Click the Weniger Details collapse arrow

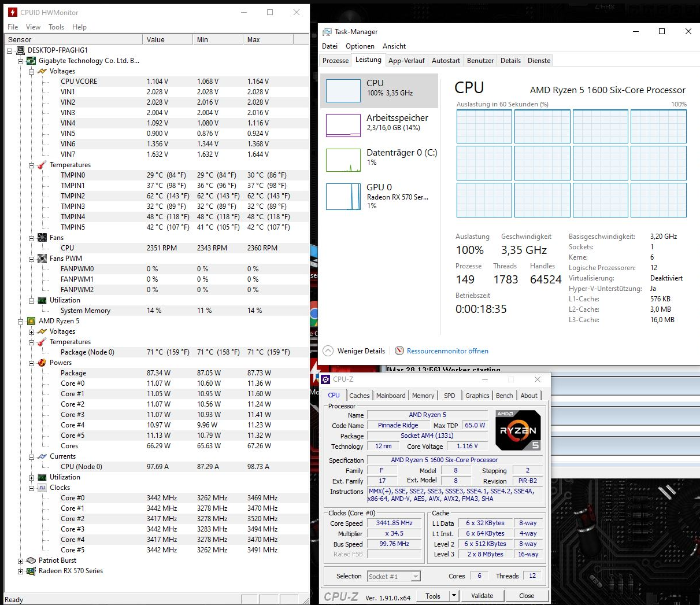(328, 351)
